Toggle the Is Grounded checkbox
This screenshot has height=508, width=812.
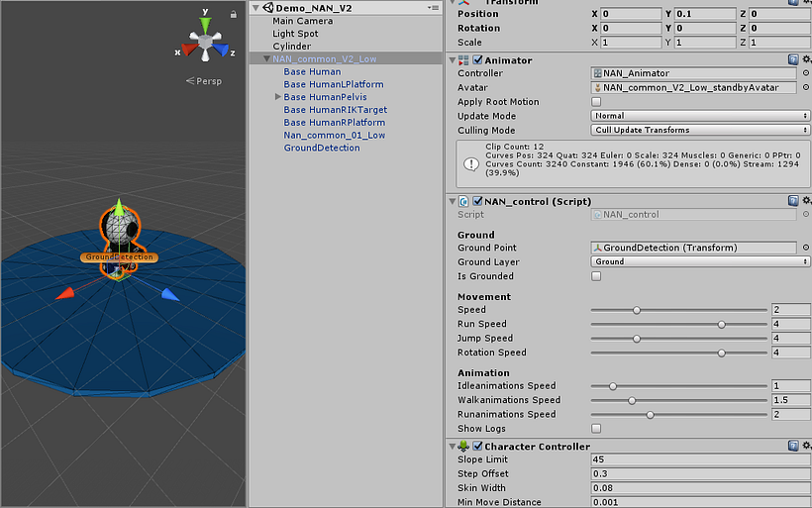click(x=596, y=276)
